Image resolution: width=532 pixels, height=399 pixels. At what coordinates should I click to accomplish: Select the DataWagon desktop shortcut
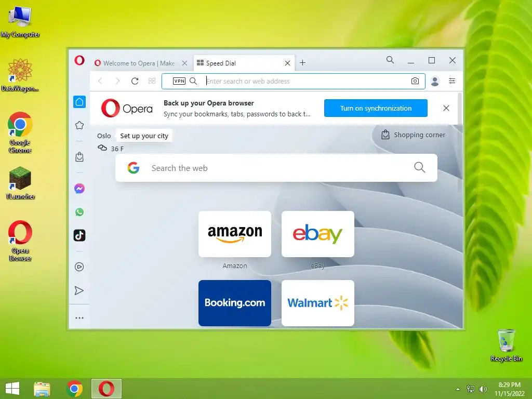pyautogui.click(x=20, y=75)
